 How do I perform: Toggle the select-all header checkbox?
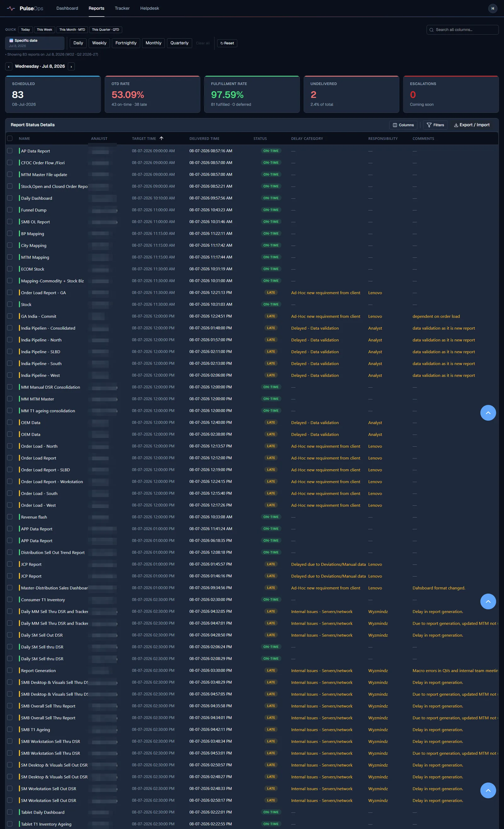[10, 138]
